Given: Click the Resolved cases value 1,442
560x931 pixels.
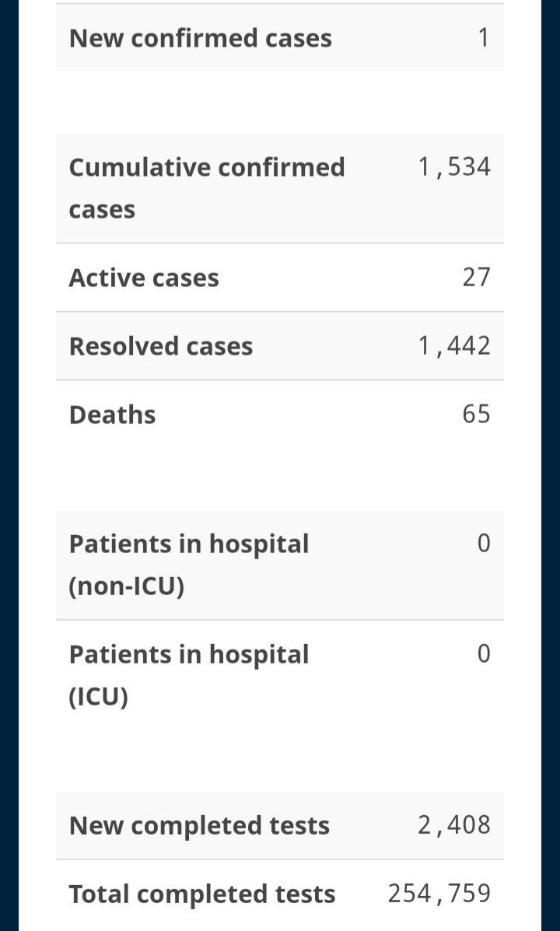Looking at the screenshot, I should (454, 345).
